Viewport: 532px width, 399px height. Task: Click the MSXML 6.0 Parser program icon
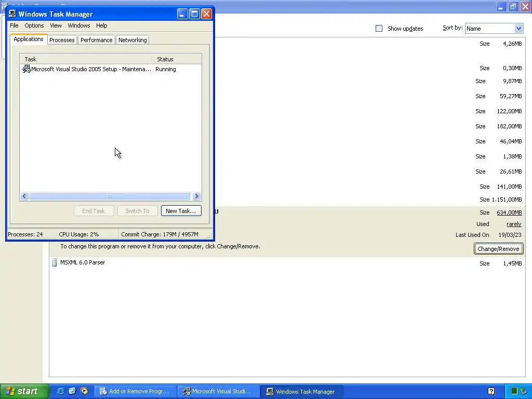54,262
